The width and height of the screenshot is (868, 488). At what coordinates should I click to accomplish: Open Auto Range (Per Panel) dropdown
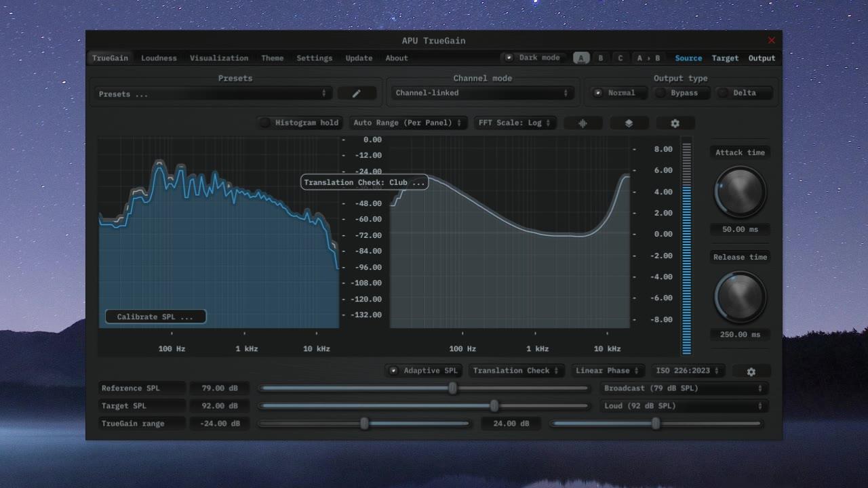pos(408,123)
